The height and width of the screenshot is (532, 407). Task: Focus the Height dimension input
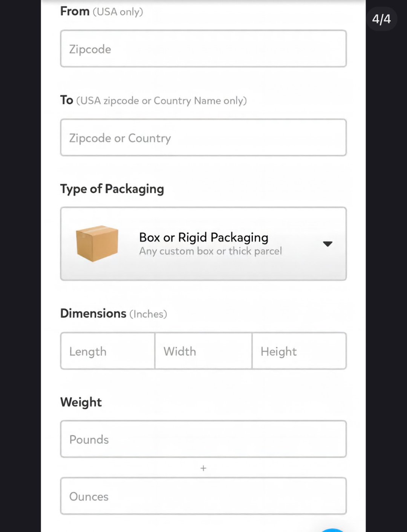[299, 351]
